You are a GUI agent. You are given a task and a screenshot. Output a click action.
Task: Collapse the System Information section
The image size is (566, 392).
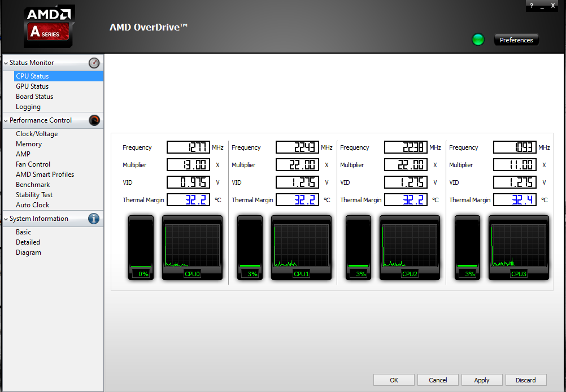[6, 219]
